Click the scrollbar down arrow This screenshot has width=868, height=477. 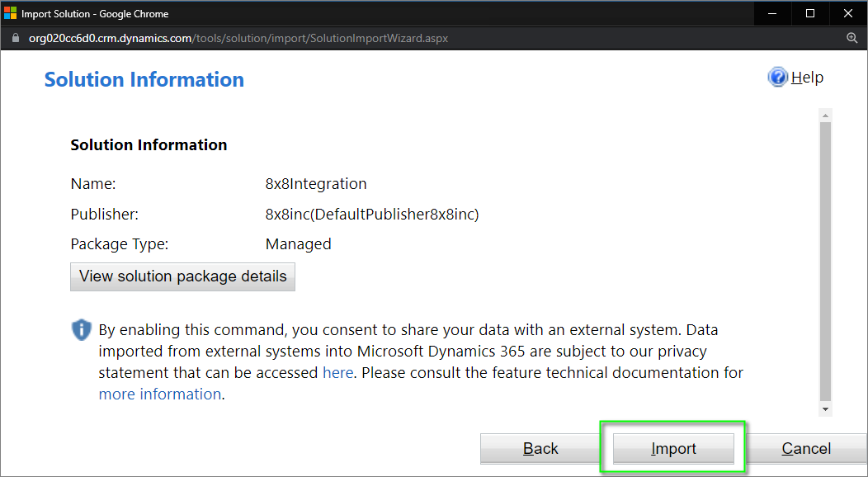click(825, 409)
